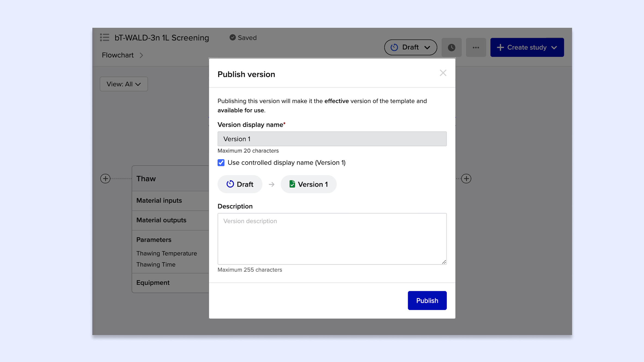Click the list outline icon beside title
644x362 pixels.
[x=104, y=37]
